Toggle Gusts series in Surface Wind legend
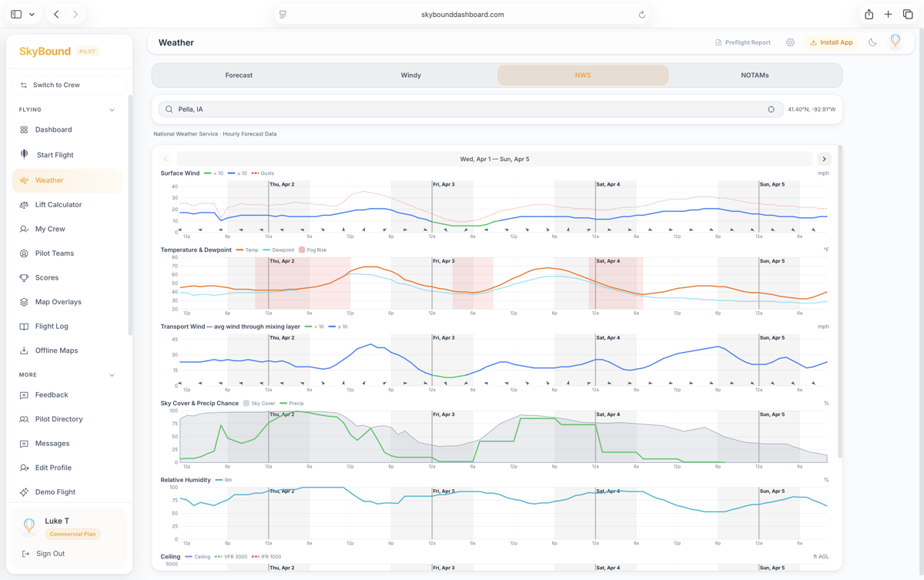The image size is (924, 580). click(x=263, y=173)
